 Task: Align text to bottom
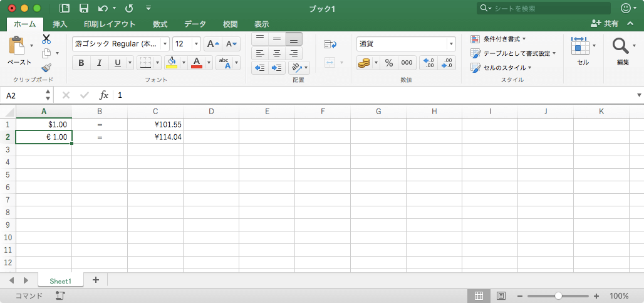point(294,39)
